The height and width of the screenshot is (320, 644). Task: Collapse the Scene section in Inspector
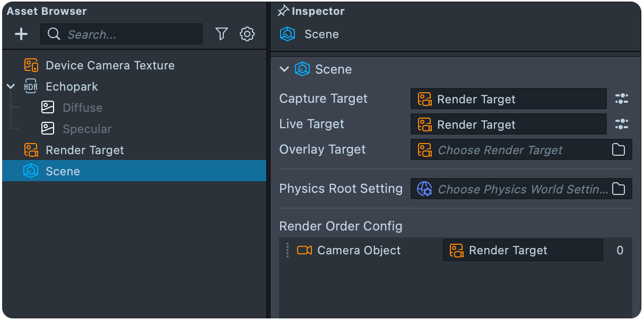284,69
